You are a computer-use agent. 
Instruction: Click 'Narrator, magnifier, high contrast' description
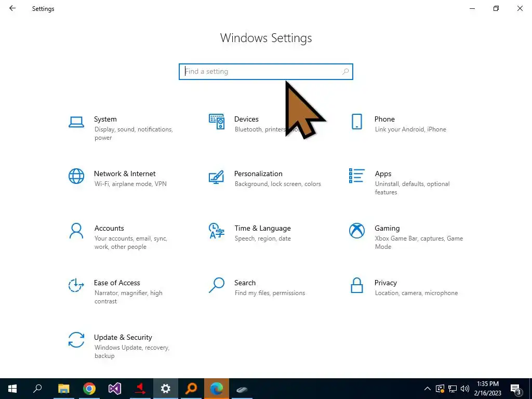point(128,297)
